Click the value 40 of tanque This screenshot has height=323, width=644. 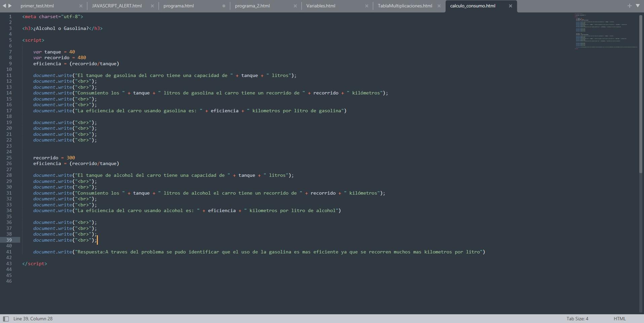point(72,52)
